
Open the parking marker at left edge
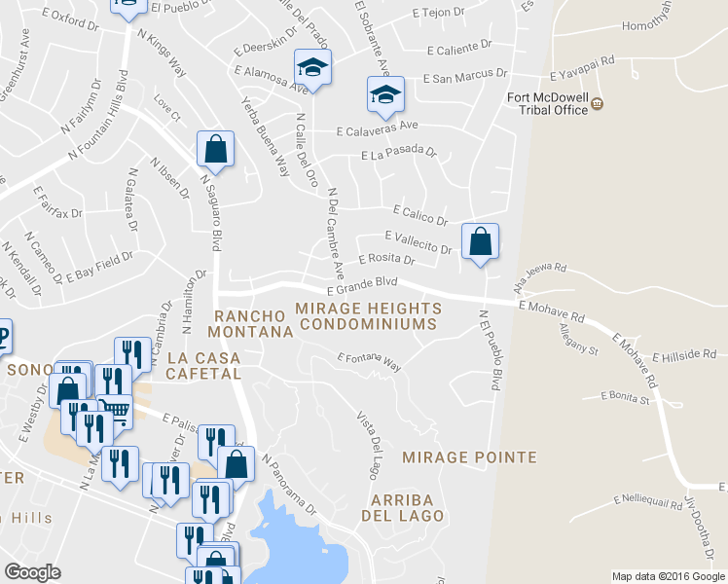pyautogui.click(x=4, y=337)
